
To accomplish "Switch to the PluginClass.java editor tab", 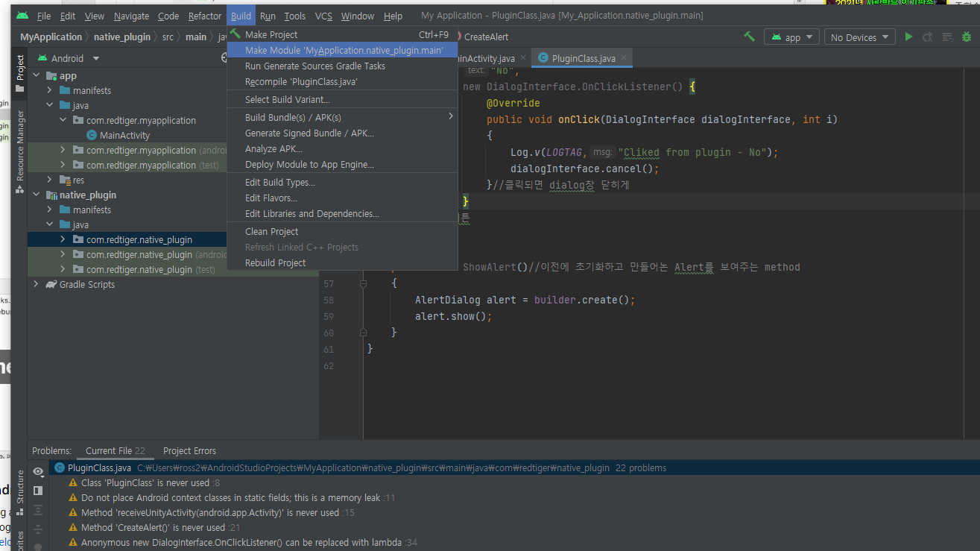I will (x=584, y=57).
